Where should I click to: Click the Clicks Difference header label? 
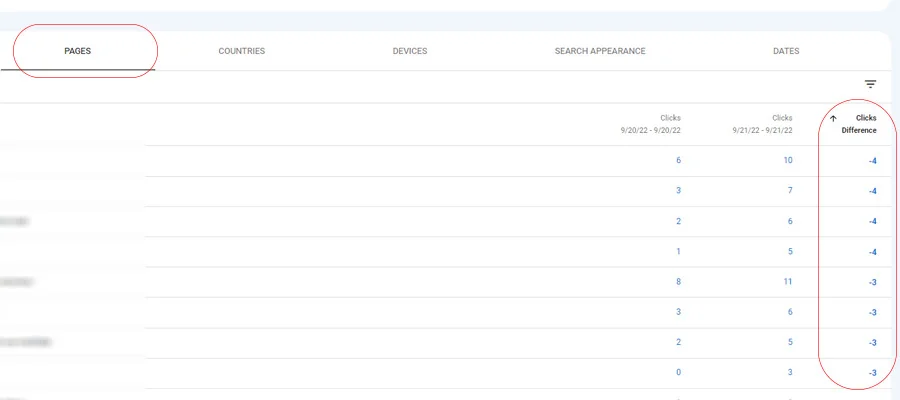click(x=859, y=123)
